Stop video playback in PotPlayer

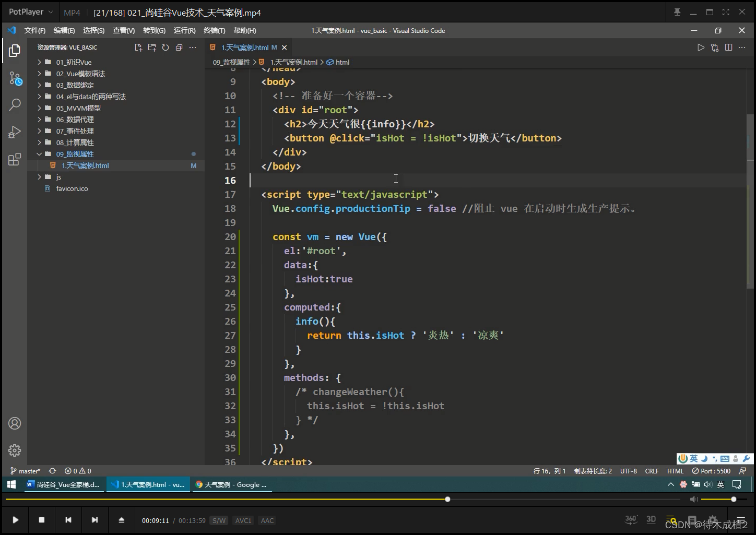(42, 520)
